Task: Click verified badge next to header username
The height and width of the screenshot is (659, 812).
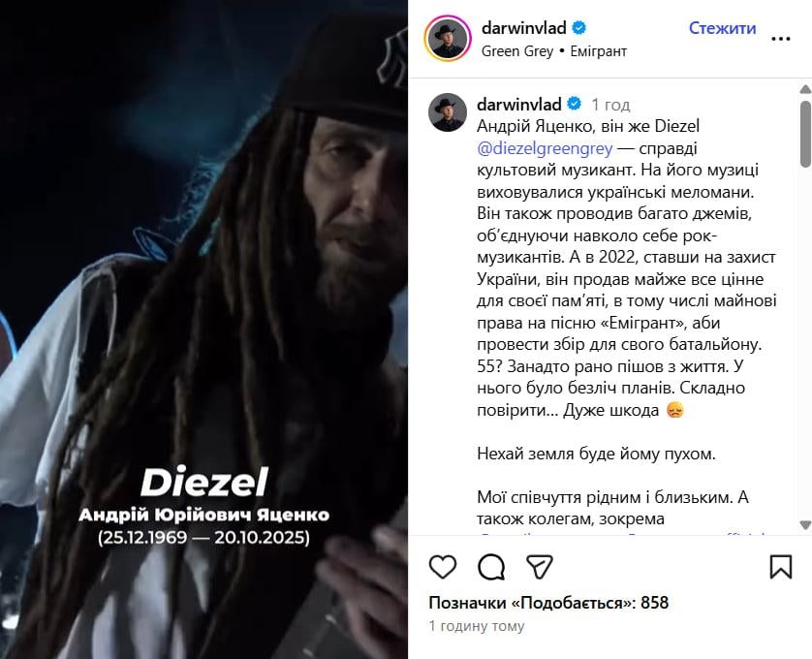Action: (x=579, y=28)
